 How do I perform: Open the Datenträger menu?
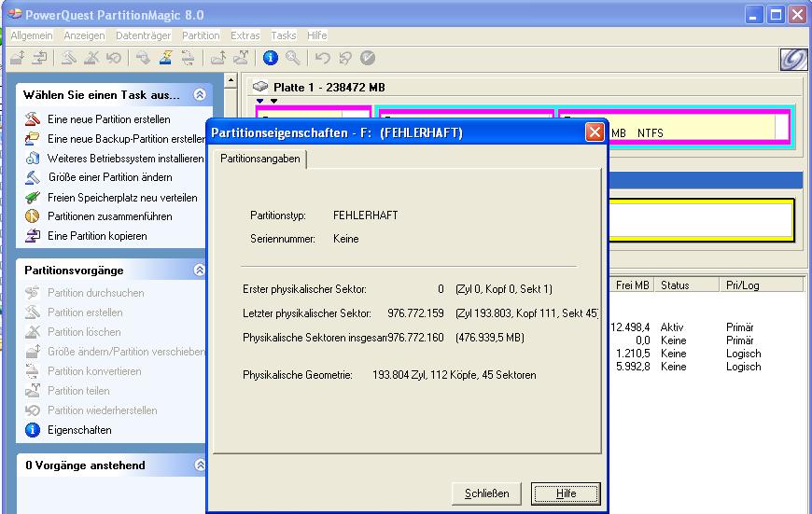pyautogui.click(x=143, y=35)
